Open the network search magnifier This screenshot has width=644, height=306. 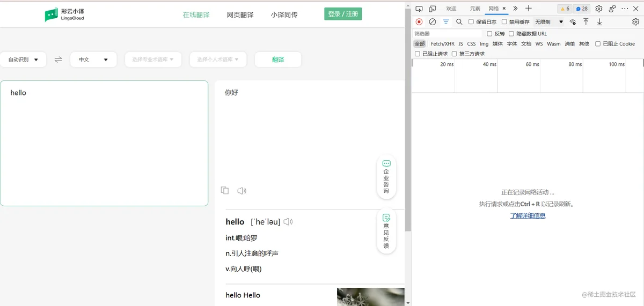click(x=459, y=22)
